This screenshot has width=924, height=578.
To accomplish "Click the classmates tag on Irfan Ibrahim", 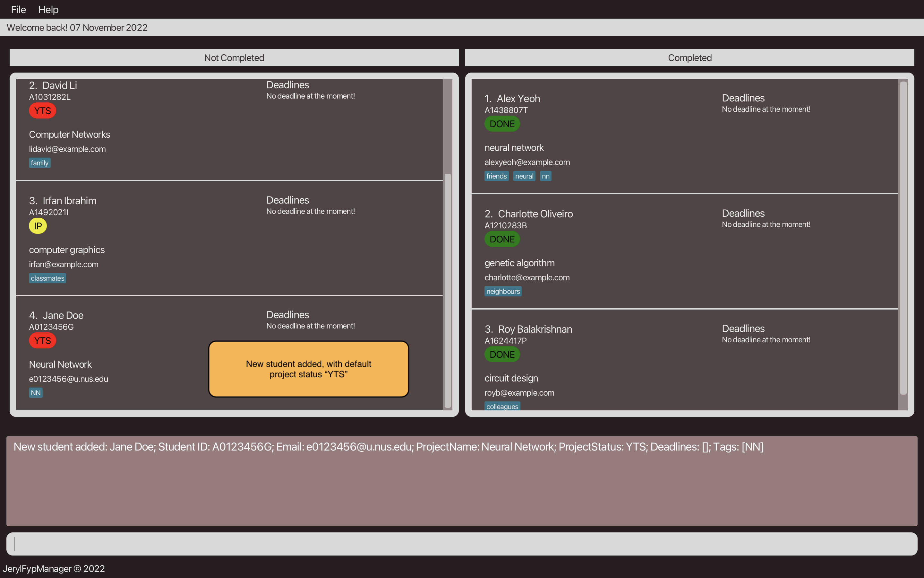I will click(x=47, y=278).
